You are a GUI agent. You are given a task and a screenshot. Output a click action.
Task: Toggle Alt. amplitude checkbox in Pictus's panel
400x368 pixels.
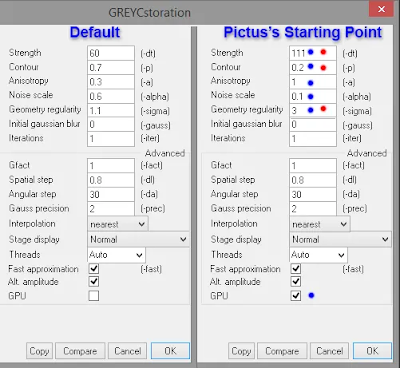point(296,282)
